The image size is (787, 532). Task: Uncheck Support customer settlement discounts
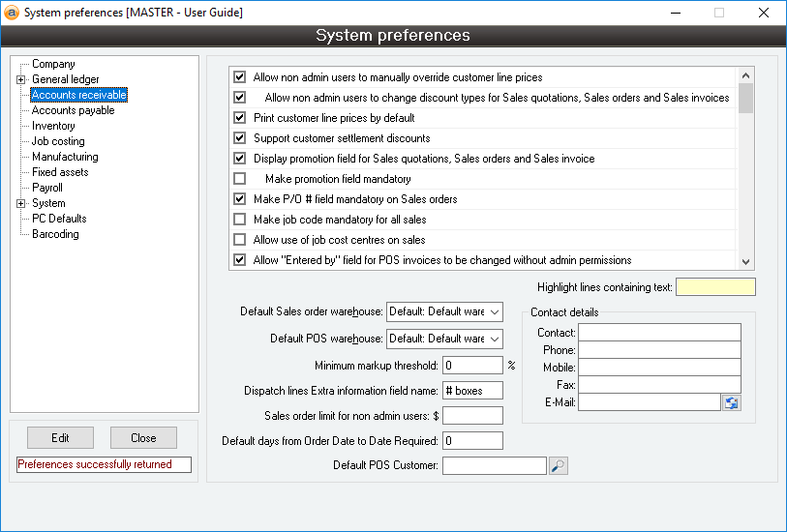[240, 138]
